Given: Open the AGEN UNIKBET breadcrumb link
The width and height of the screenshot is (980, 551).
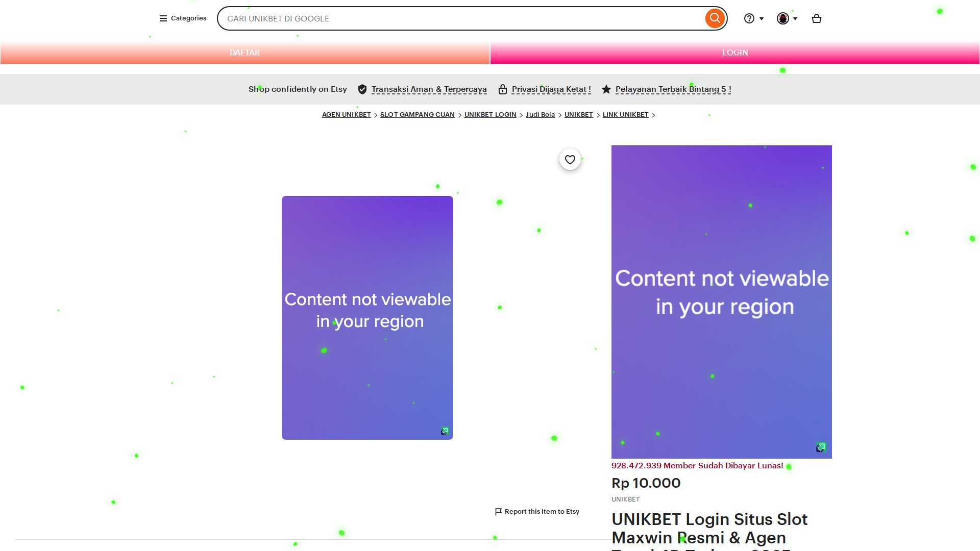Looking at the screenshot, I should [346, 115].
